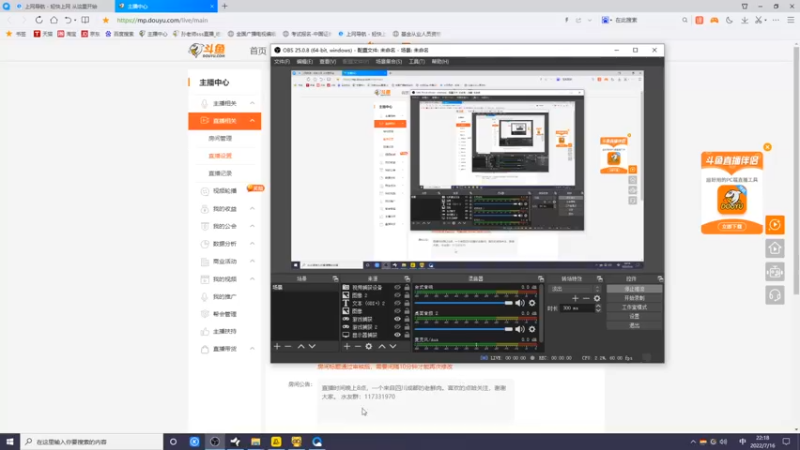Remove selected scene with minus icon
The image size is (800, 450).
288,346
